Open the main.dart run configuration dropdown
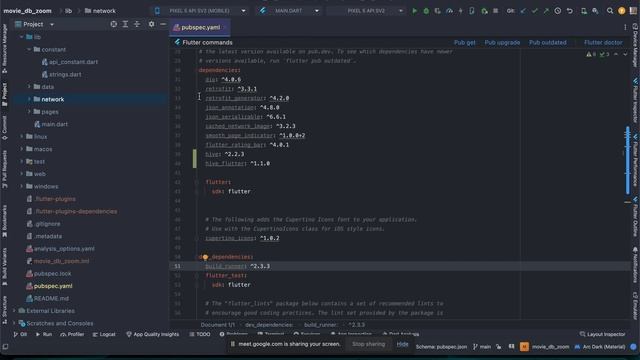The width and height of the screenshot is (640, 360). [x=290, y=11]
